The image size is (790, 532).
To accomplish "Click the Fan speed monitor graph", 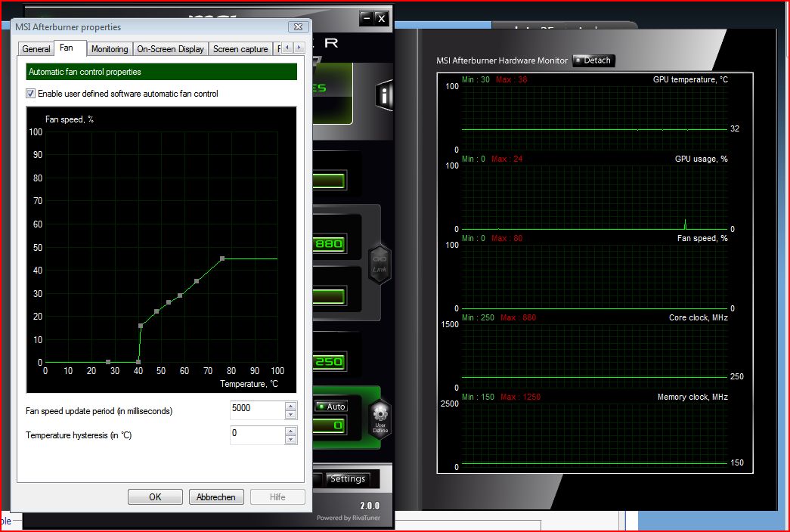I will click(x=594, y=276).
